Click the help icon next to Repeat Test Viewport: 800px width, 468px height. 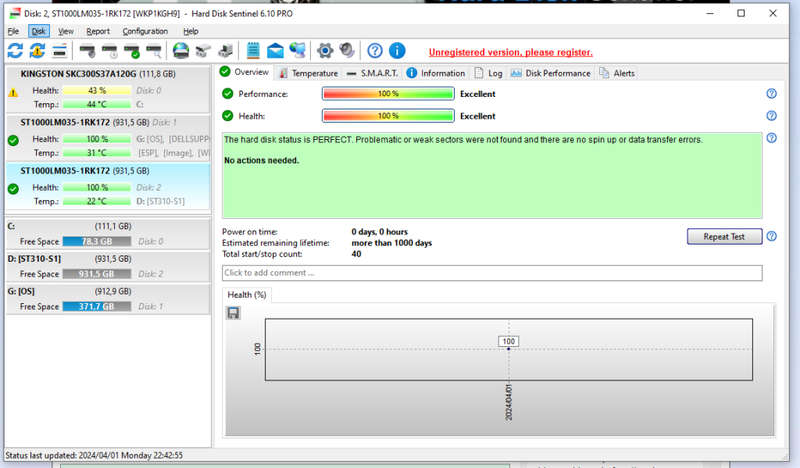[x=771, y=236]
